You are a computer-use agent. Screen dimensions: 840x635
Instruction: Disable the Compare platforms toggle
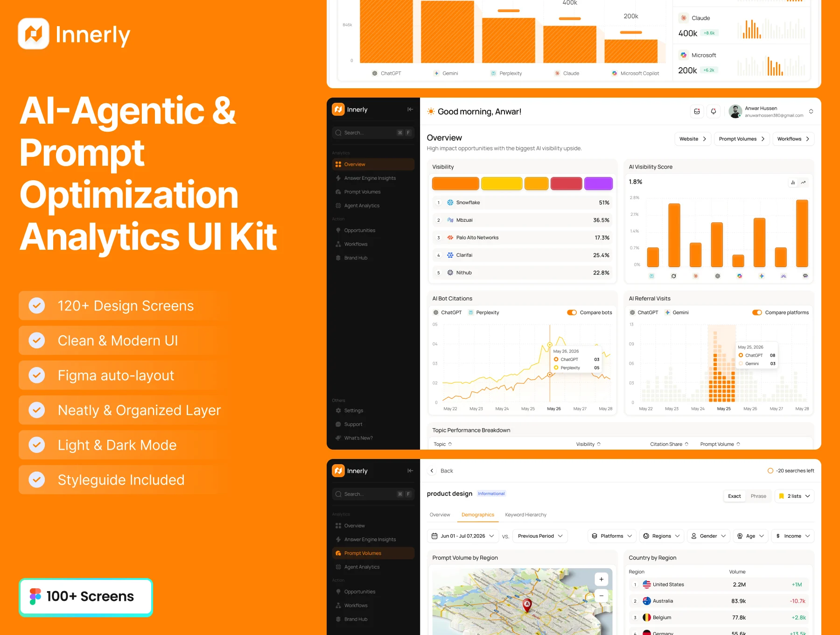pos(757,312)
